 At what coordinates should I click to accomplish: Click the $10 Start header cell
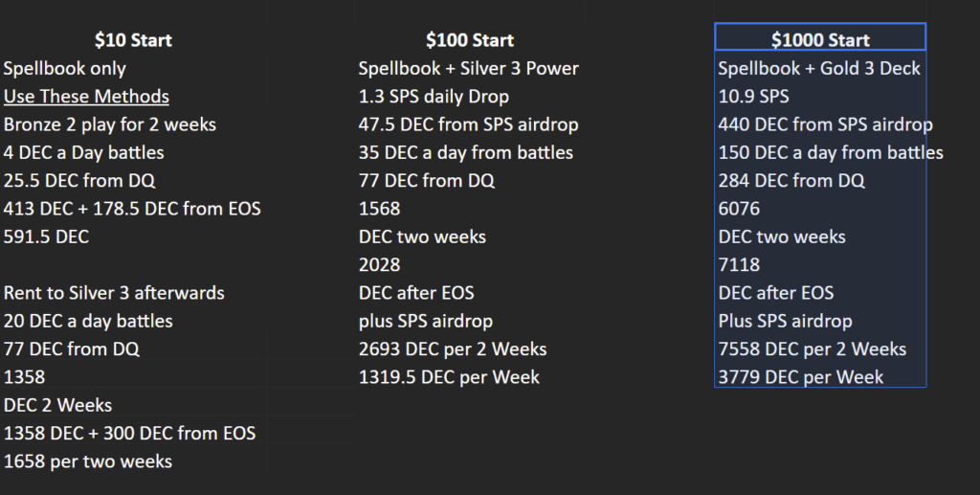pos(133,40)
